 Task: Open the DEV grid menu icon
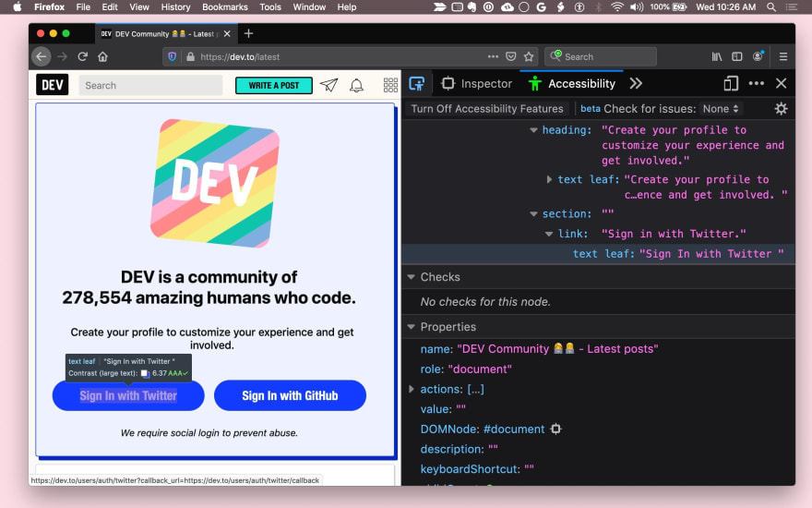(390, 86)
